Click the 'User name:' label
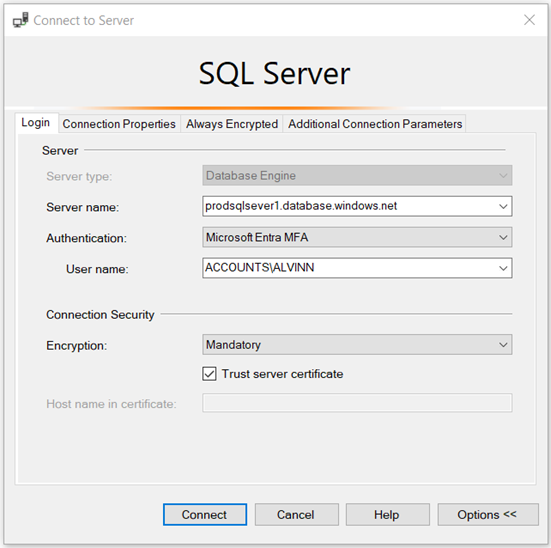The height and width of the screenshot is (548, 551). (97, 269)
